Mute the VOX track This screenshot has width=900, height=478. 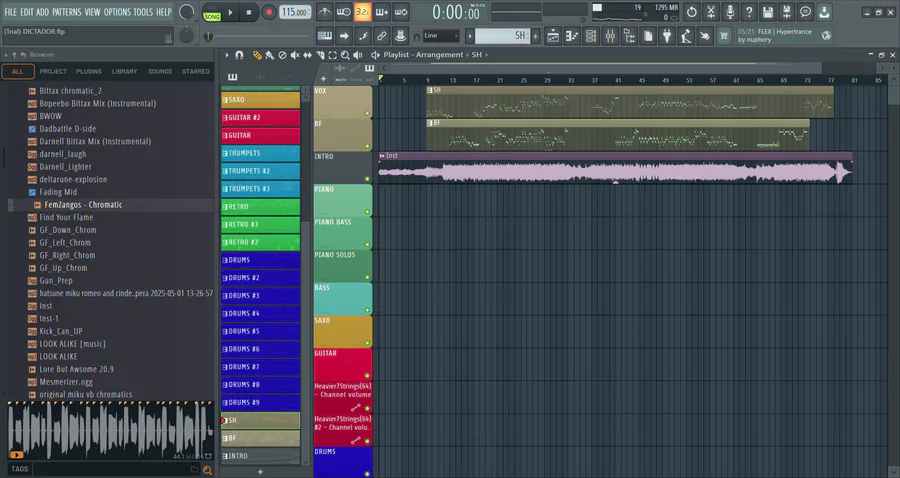coord(367,114)
